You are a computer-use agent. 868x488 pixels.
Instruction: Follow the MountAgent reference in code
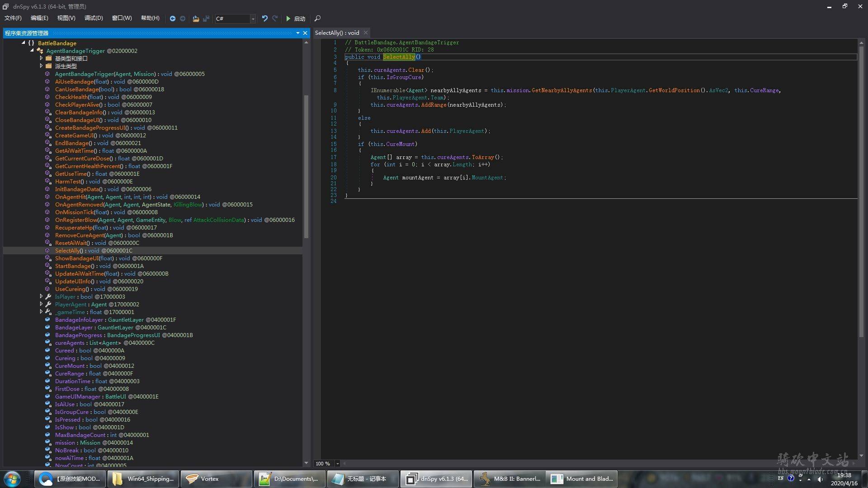click(x=487, y=178)
